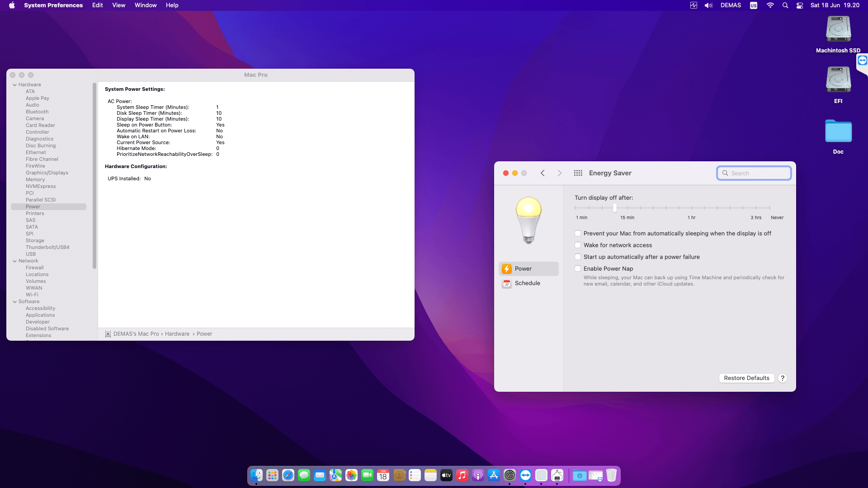Open the Machintosh SSD drive icon
The width and height of the screenshot is (868, 488).
point(838,29)
